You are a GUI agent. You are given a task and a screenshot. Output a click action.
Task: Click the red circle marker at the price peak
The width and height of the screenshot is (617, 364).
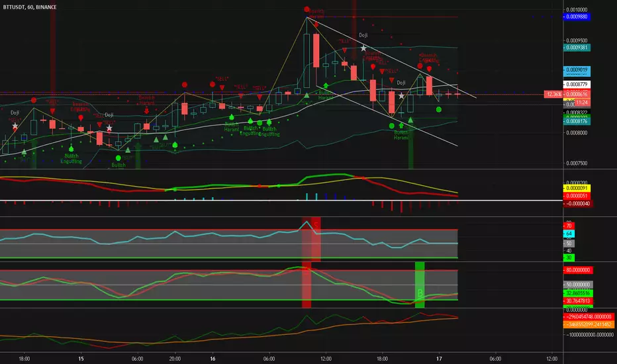tap(307, 9)
